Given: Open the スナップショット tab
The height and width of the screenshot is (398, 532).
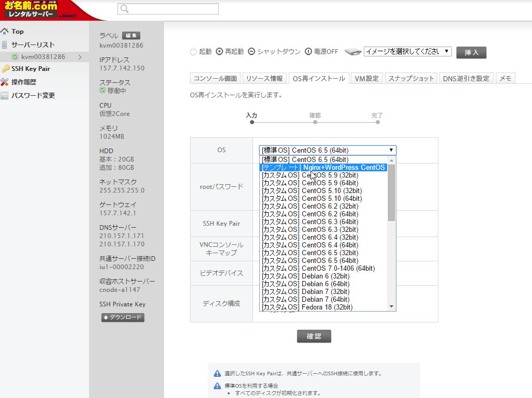Looking at the screenshot, I should tap(411, 78).
